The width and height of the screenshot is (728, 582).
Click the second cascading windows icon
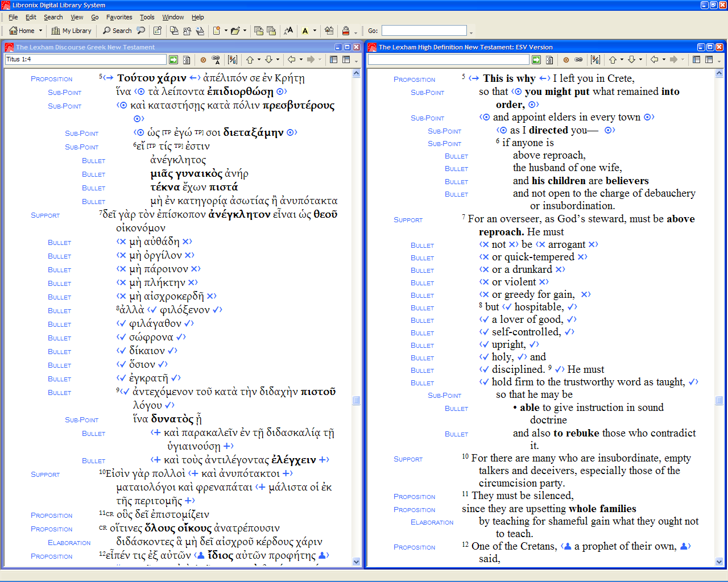click(271, 31)
